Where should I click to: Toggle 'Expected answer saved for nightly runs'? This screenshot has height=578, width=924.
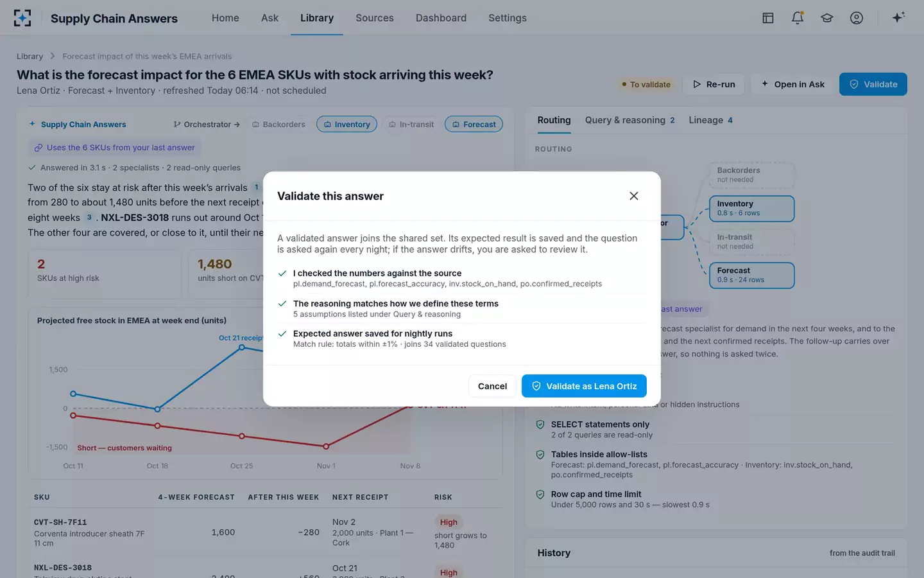point(461,338)
